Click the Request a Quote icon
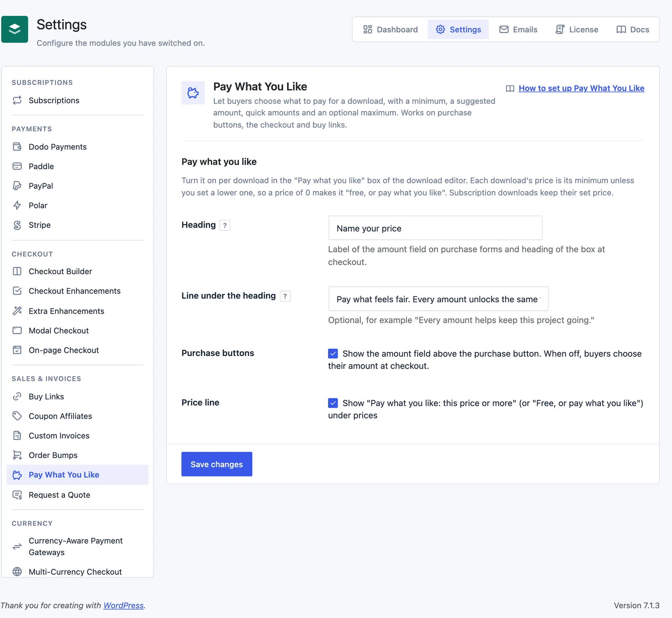The width and height of the screenshot is (672, 618). coord(17,495)
